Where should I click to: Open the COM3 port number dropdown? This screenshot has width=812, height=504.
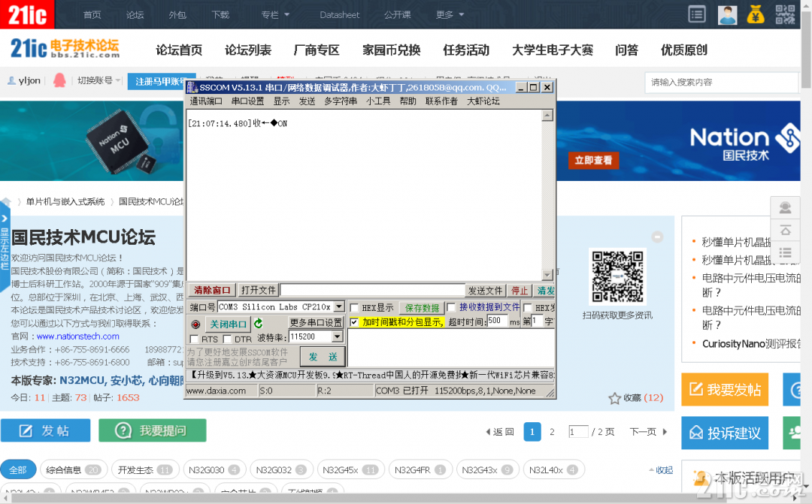click(x=338, y=307)
